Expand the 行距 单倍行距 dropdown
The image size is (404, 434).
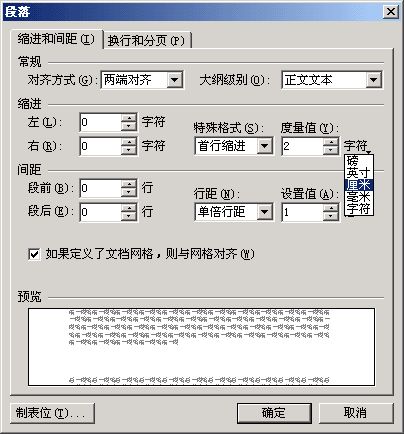[x=265, y=212]
